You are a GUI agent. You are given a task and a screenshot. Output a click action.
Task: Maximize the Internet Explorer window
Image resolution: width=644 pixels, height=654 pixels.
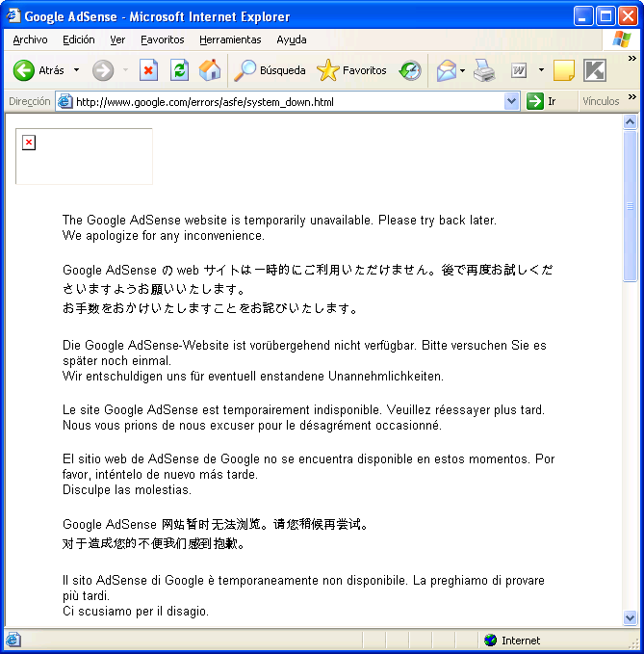pyautogui.click(x=605, y=16)
